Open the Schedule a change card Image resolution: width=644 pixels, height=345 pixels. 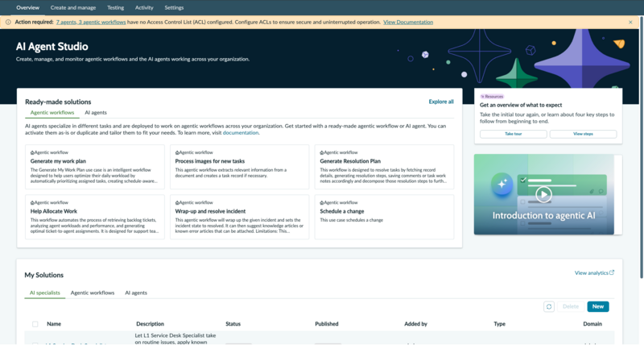(385, 217)
